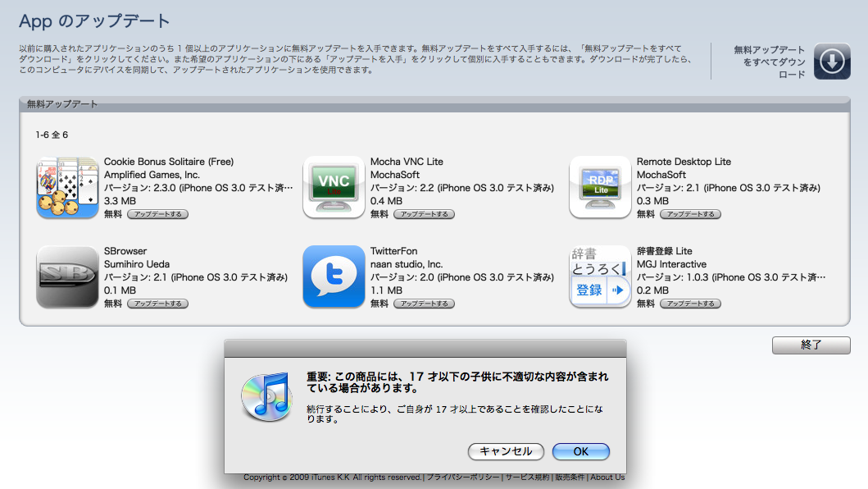Dismiss the dialog with キャンセル
The image size is (868, 489).
506,451
